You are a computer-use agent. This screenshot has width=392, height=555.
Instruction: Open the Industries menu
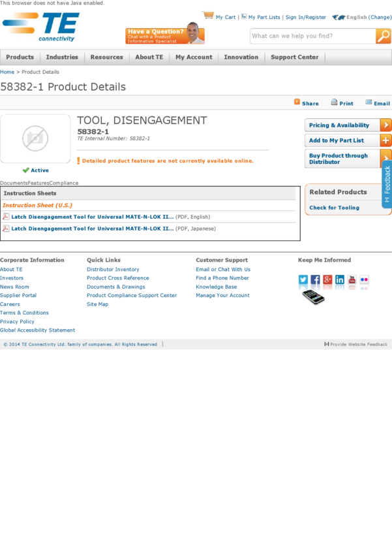62,57
